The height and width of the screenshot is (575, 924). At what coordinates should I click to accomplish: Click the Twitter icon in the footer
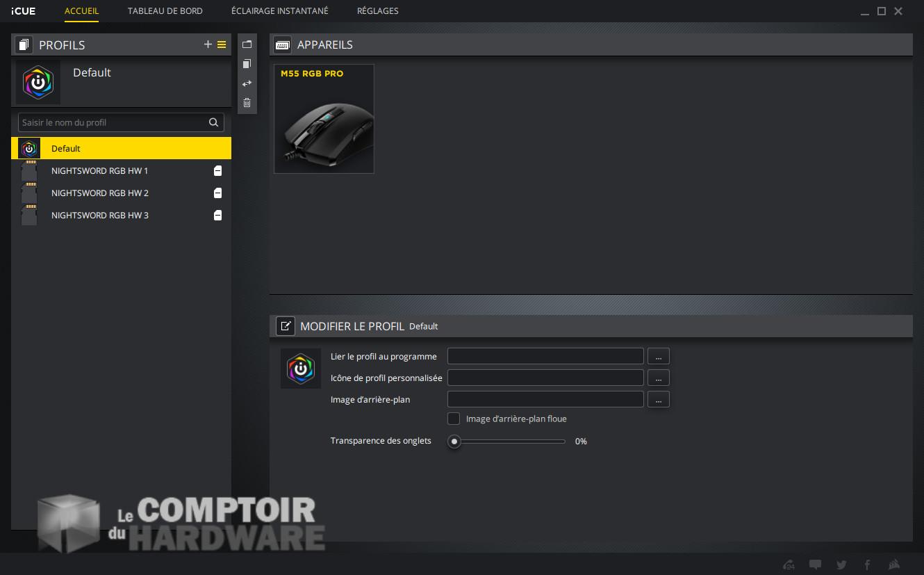(x=841, y=565)
